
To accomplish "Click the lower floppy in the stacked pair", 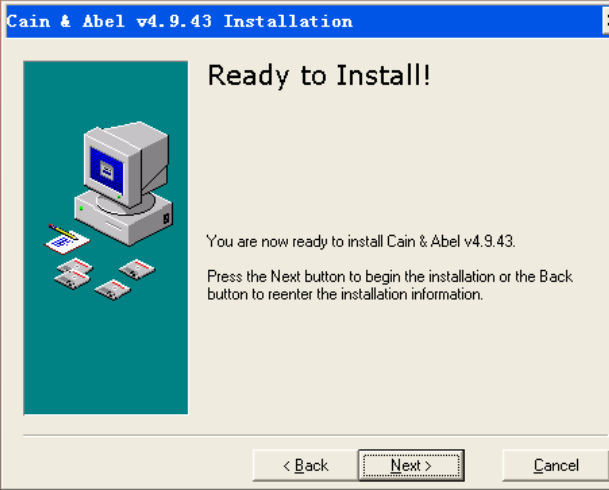I will pyautogui.click(x=72, y=280).
